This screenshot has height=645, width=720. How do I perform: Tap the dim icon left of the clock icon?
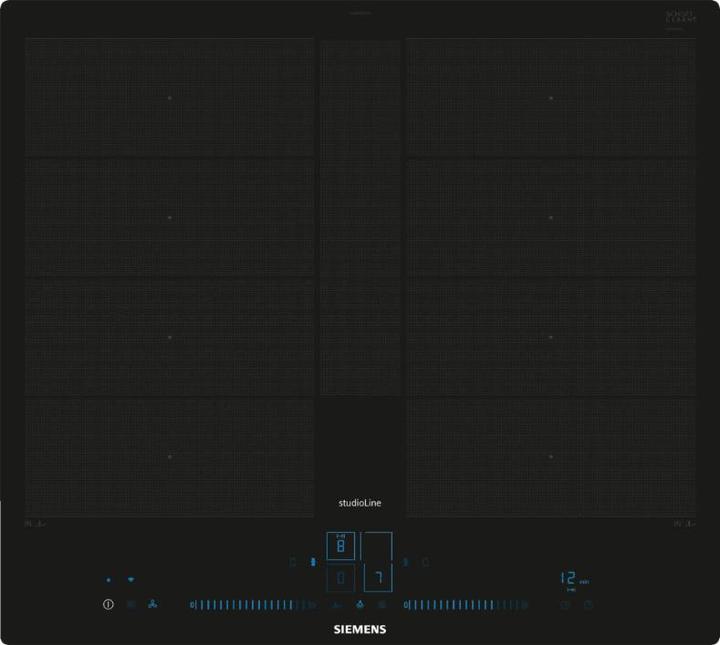tap(565, 604)
